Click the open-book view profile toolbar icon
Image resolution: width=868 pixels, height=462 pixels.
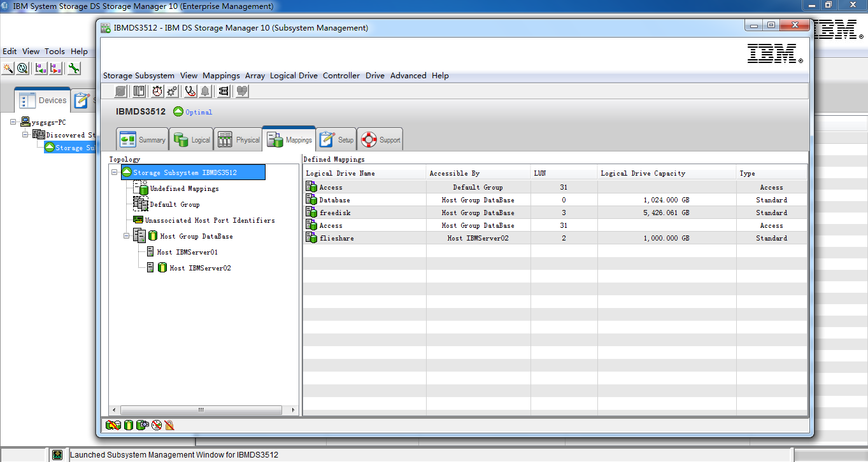[138, 91]
